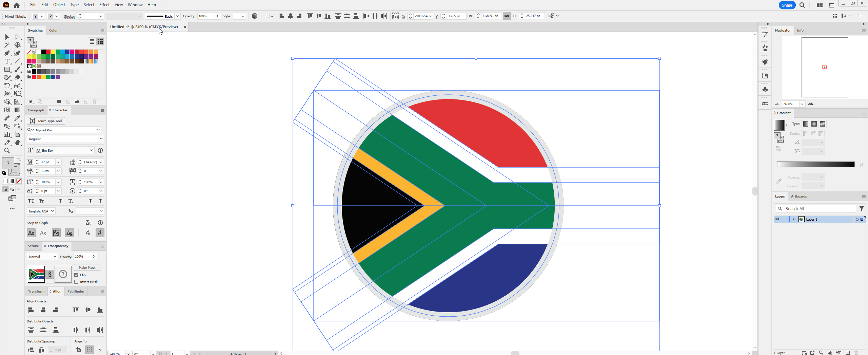Click Stroke label in control bar
The height and width of the screenshot is (355, 868).
pyautogui.click(x=69, y=16)
